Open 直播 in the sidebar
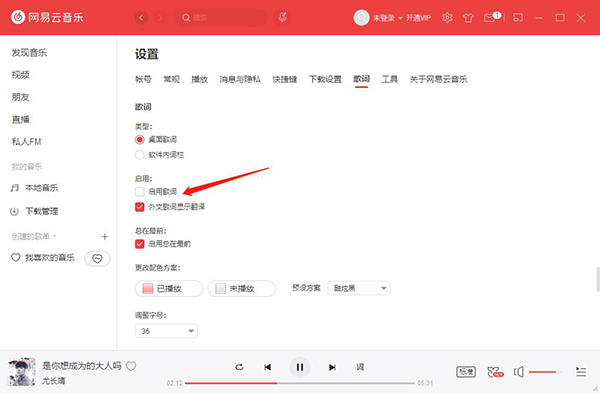 [21, 119]
